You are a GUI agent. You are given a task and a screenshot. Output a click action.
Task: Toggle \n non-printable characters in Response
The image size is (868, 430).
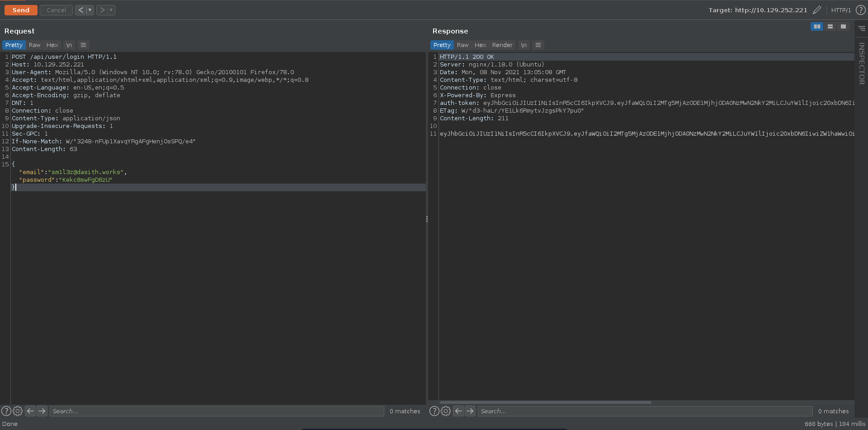(524, 45)
